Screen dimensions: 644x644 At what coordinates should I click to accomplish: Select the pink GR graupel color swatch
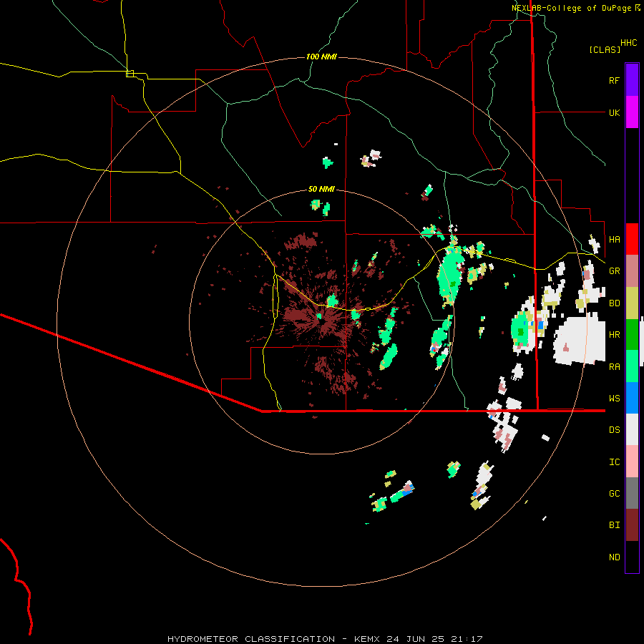[x=632, y=271]
